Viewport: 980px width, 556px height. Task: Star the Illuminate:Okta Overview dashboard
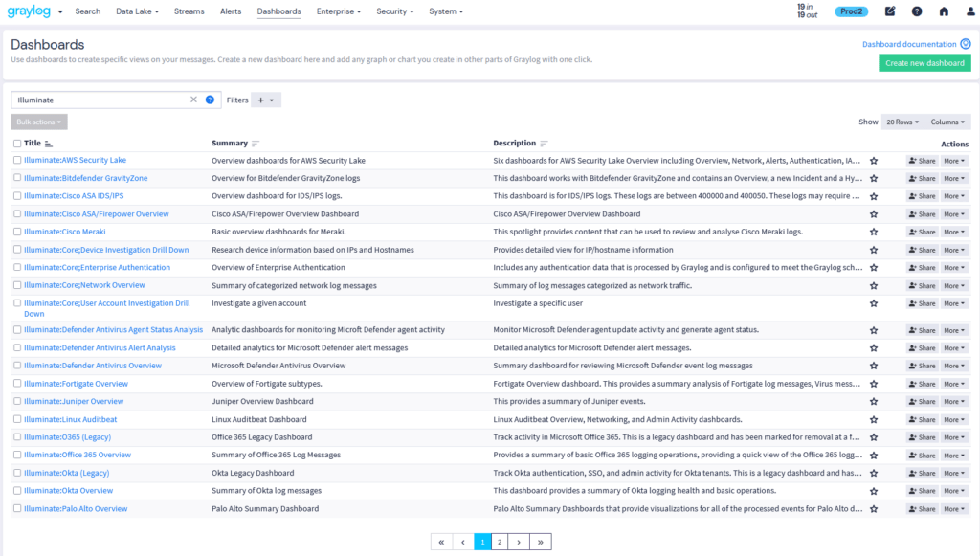pos(873,491)
